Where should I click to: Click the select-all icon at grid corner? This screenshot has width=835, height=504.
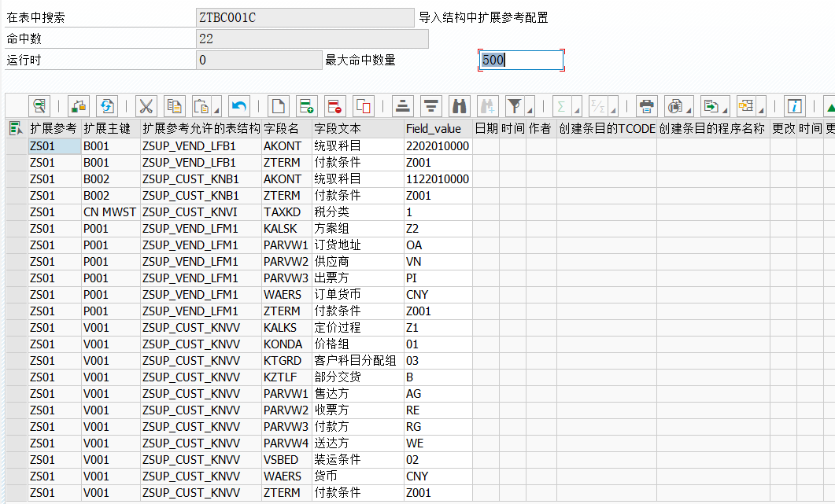(x=16, y=128)
